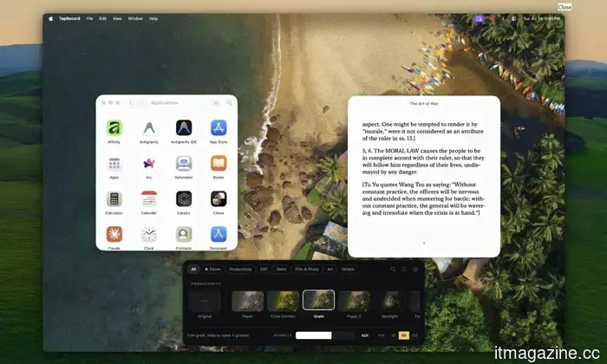
Task: Switch to the Faves filter tab
Action: point(212,270)
